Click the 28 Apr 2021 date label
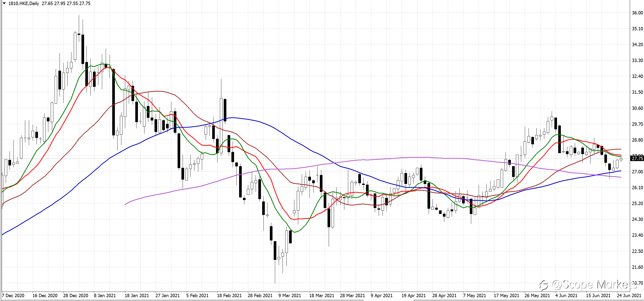The height and width of the screenshot is (301, 644). pyautogui.click(x=444, y=295)
